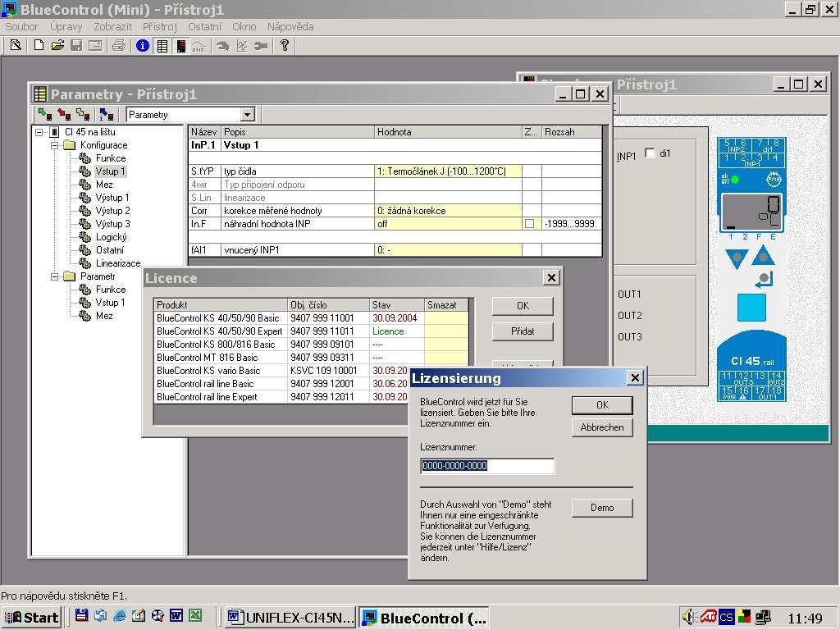Click the up triangle key on CI 45 device
Viewport: 840px width, 630px height.
click(x=763, y=256)
